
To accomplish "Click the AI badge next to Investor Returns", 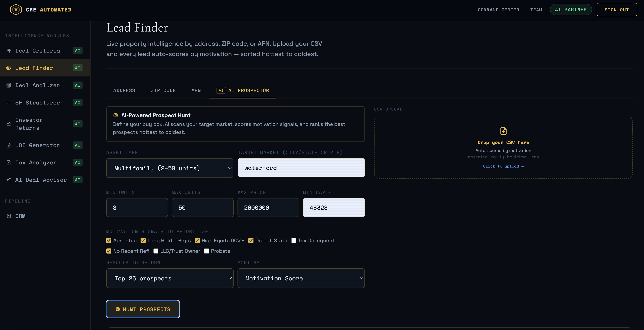I will (x=77, y=124).
